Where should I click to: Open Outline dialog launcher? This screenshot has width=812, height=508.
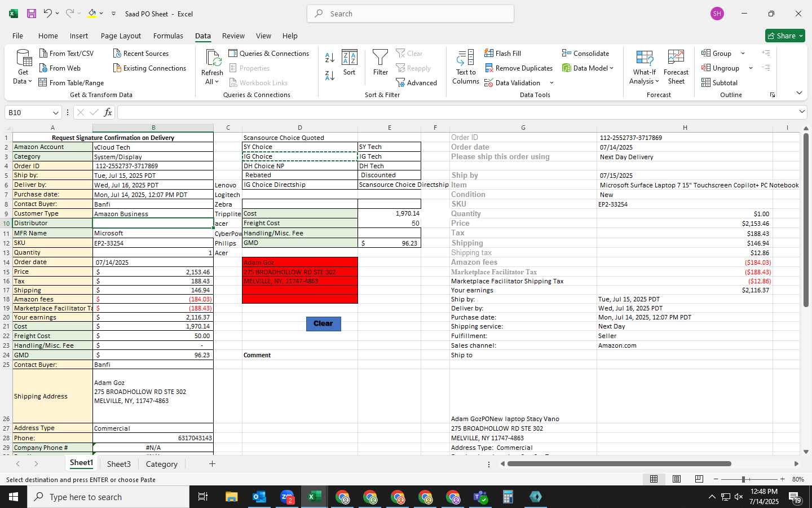click(x=773, y=95)
